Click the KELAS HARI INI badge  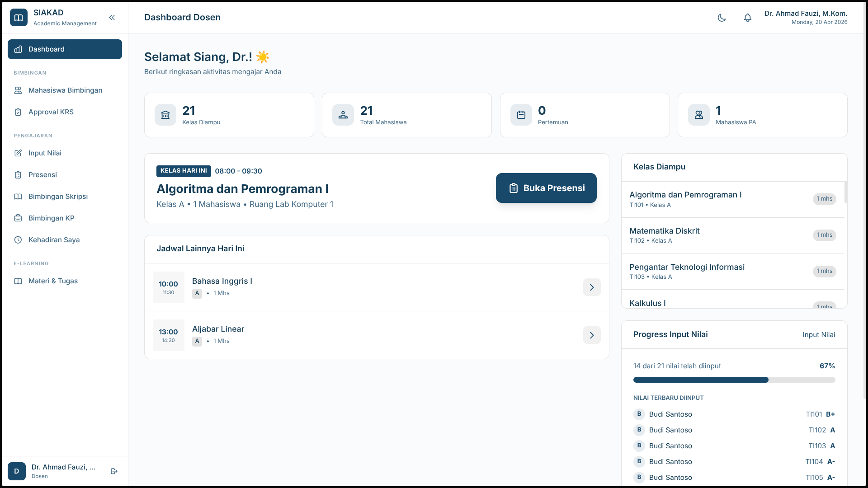point(184,171)
